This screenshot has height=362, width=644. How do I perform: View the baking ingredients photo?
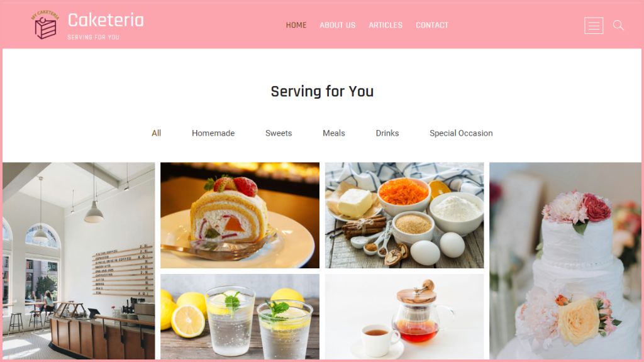tap(404, 215)
